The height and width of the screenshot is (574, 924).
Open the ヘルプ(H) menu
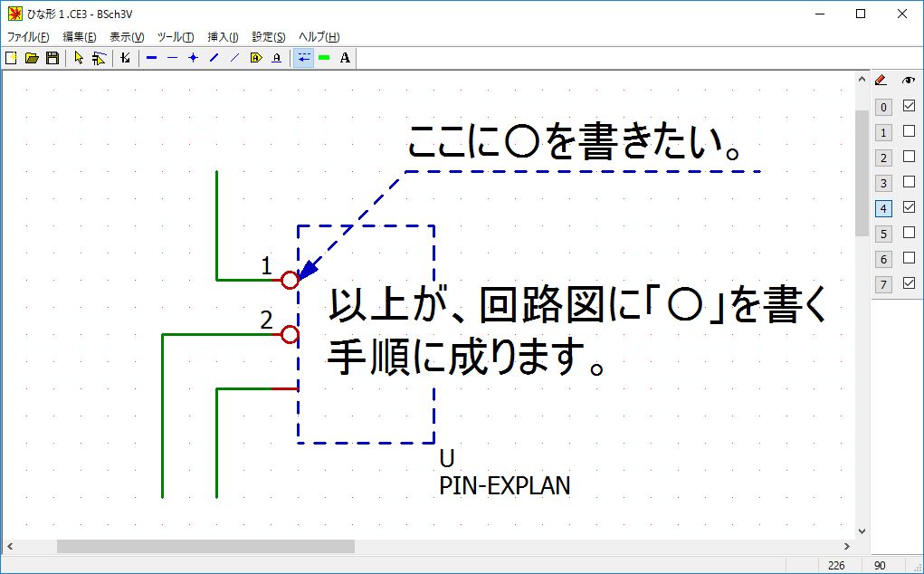(319, 37)
